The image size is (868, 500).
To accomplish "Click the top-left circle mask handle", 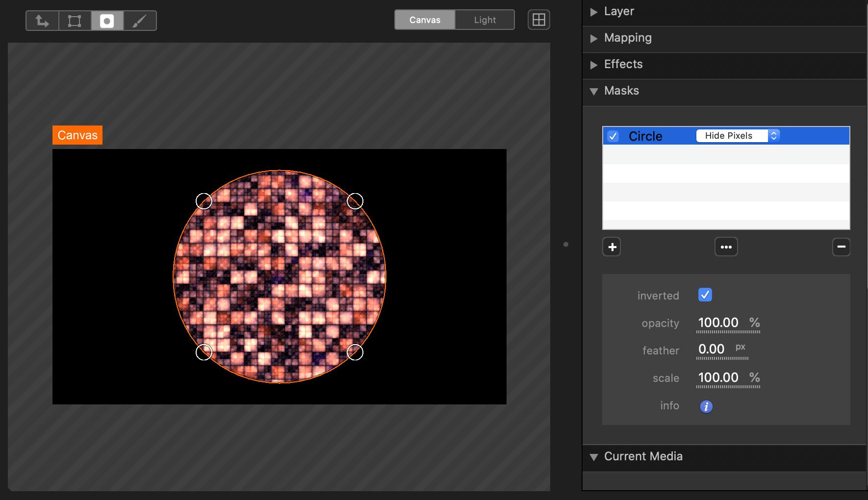I will click(x=204, y=201).
